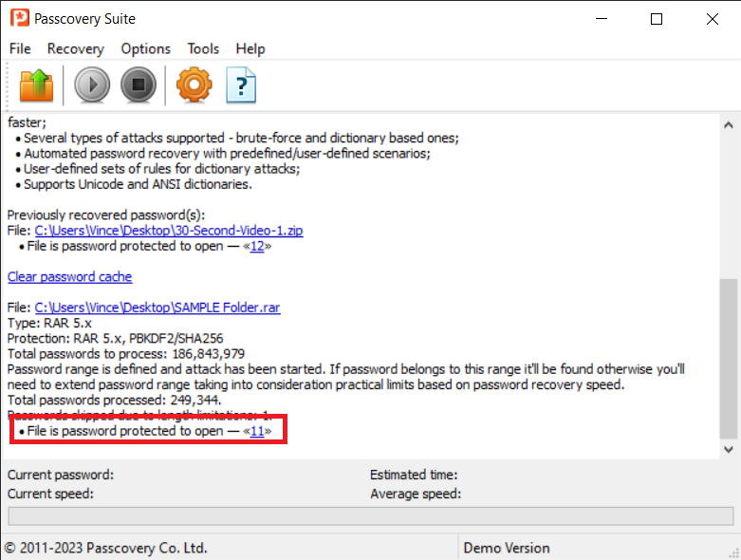Click 'Estimated time:' label
Screen dimensions: 741x560
[x=414, y=475]
